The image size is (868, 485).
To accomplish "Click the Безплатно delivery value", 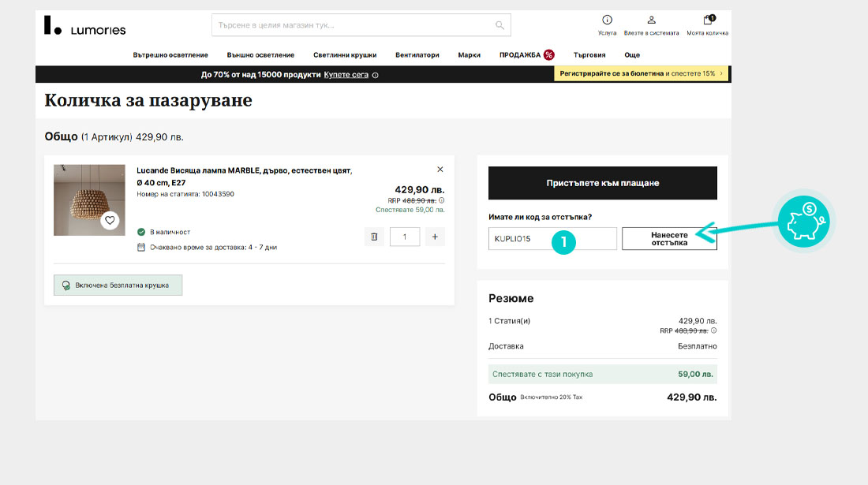I will (x=697, y=346).
